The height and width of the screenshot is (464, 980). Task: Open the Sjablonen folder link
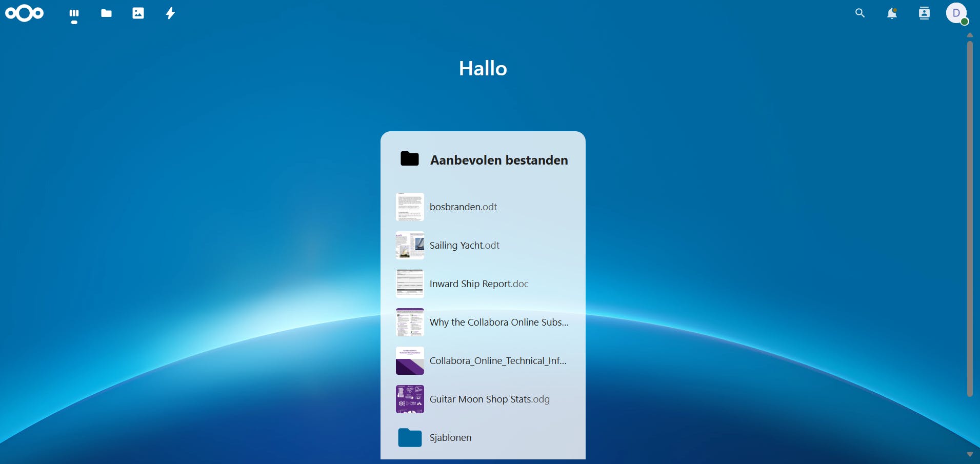450,437
